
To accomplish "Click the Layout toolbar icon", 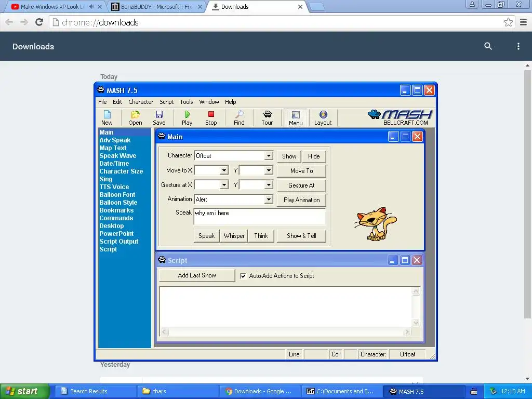I will click(323, 117).
